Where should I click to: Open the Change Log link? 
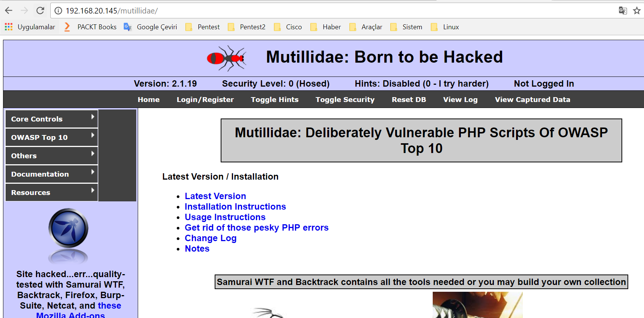211,238
